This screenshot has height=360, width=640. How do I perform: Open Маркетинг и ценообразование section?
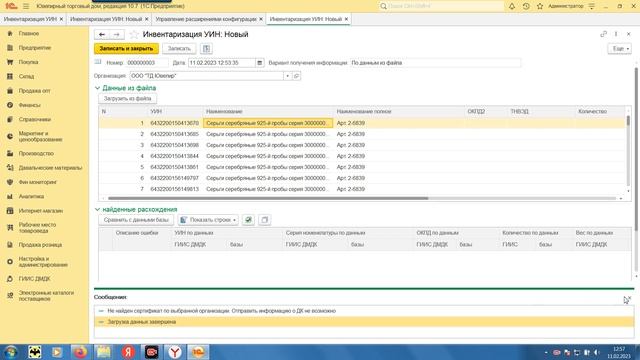coord(40,136)
